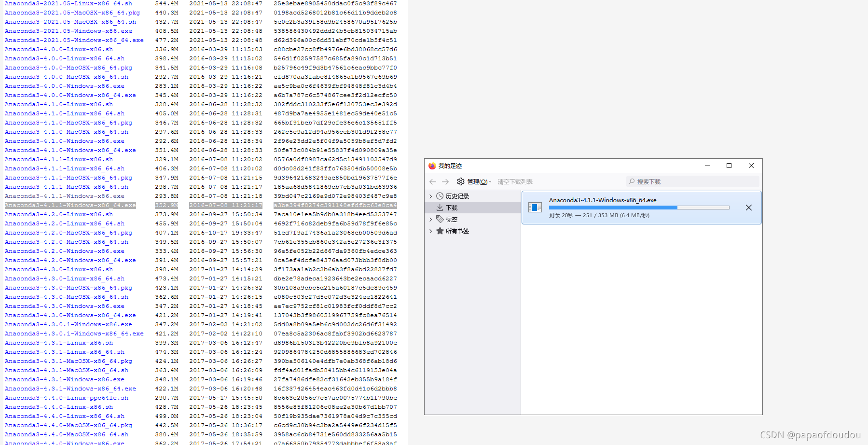Expand the 历史记录 tree node
The height and width of the screenshot is (445, 868).
coord(430,196)
